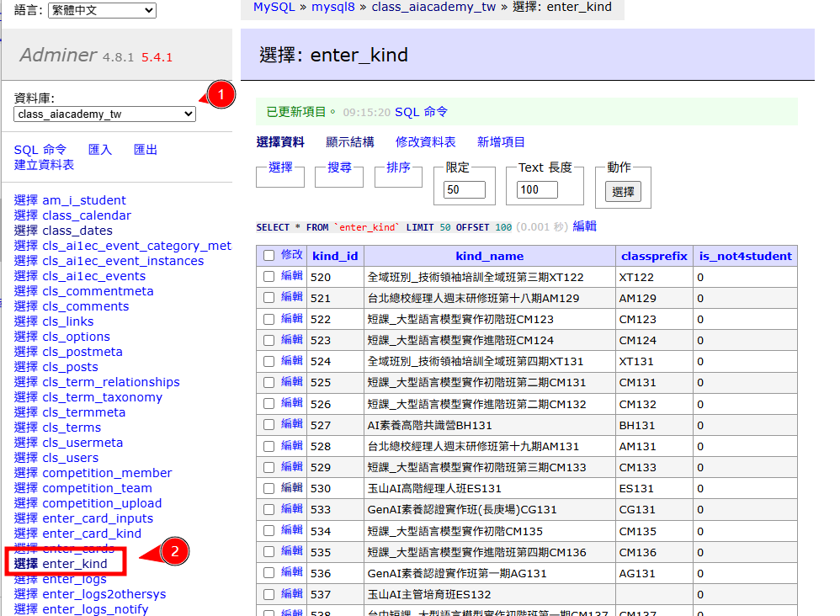
Task: Check the select-all checkbox in table header
Action: click(268, 256)
